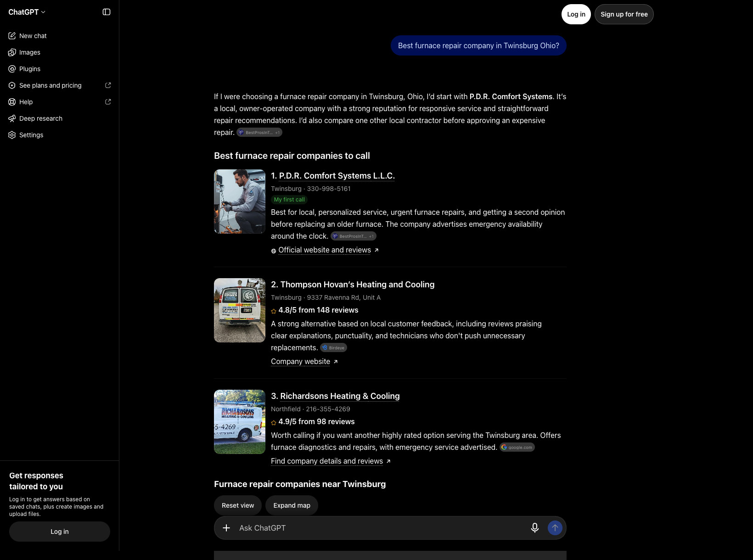The height and width of the screenshot is (560, 753).
Task: Click the user message about Twinsburg furnace repair
Action: coord(478,45)
